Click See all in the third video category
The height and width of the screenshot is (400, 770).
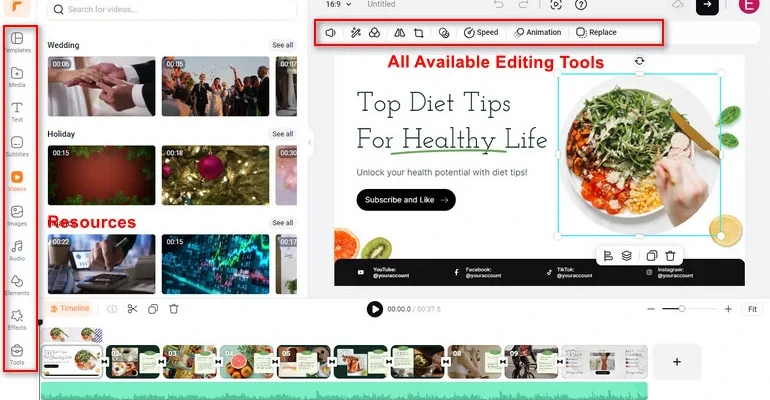click(283, 223)
